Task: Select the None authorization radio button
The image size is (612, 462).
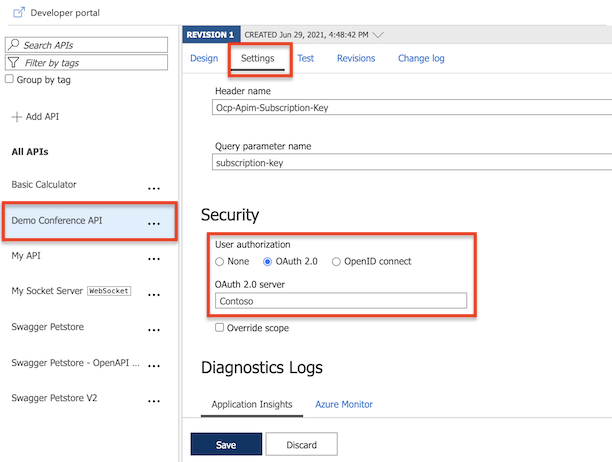Action: (220, 262)
